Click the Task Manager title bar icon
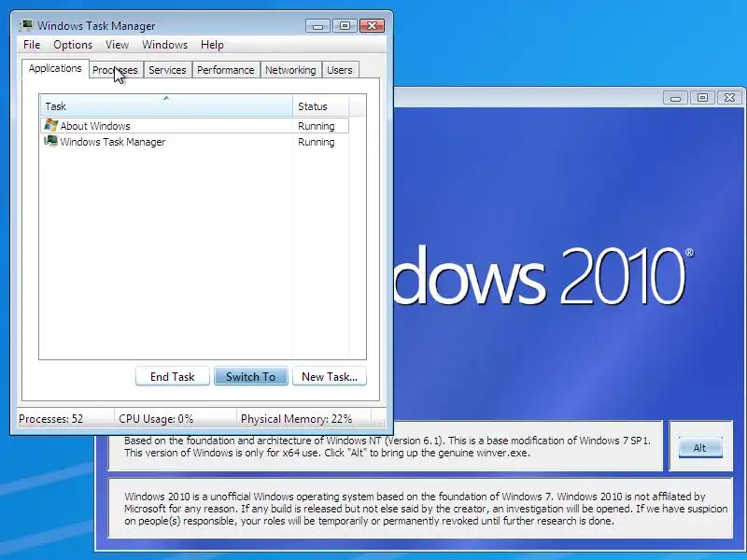The image size is (747, 560). tap(26, 25)
